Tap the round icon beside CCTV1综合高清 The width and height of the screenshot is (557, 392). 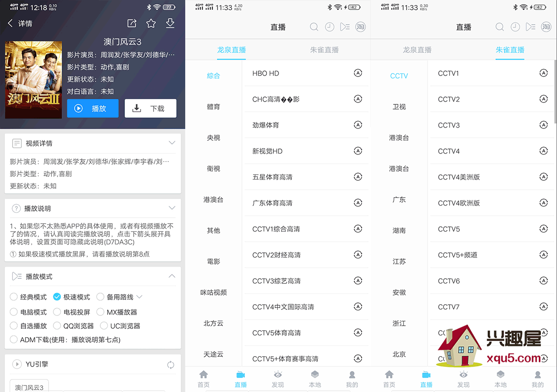tap(358, 229)
